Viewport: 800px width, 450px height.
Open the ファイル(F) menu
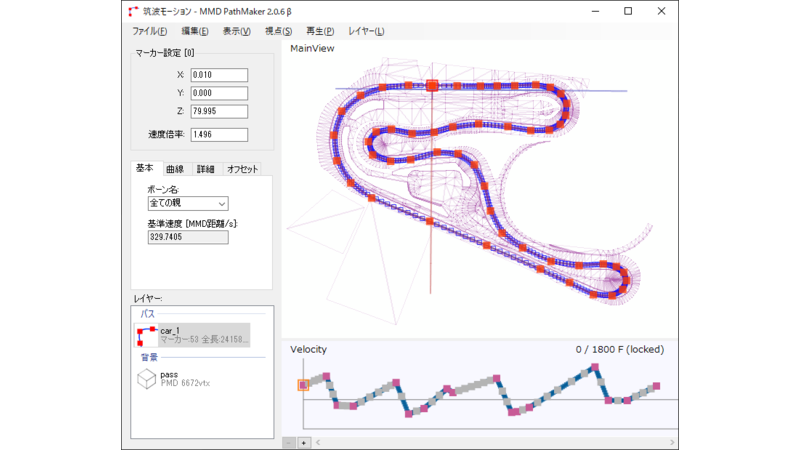149,31
